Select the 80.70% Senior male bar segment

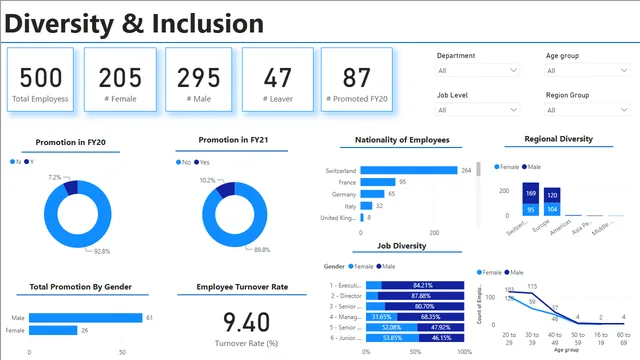(x=424, y=306)
